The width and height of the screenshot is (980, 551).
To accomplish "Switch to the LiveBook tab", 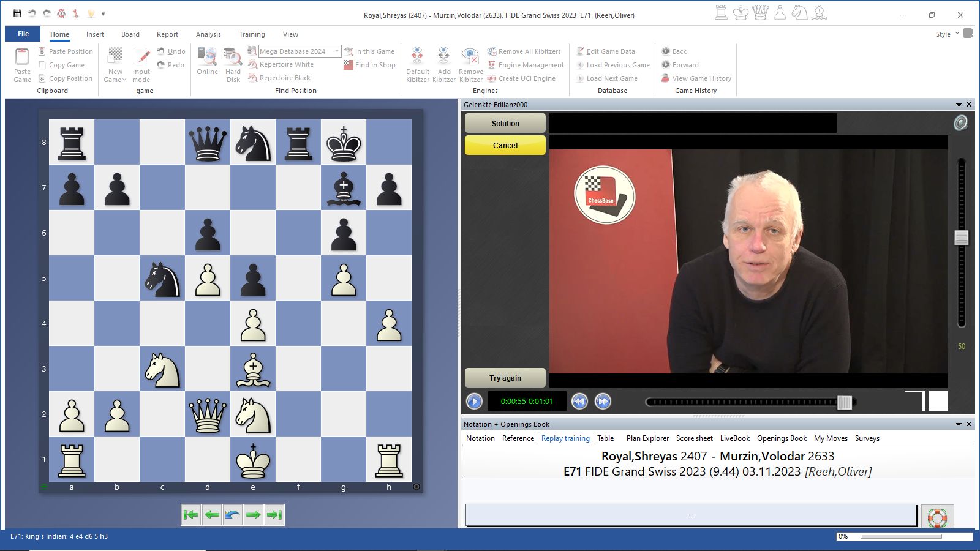I will (735, 438).
